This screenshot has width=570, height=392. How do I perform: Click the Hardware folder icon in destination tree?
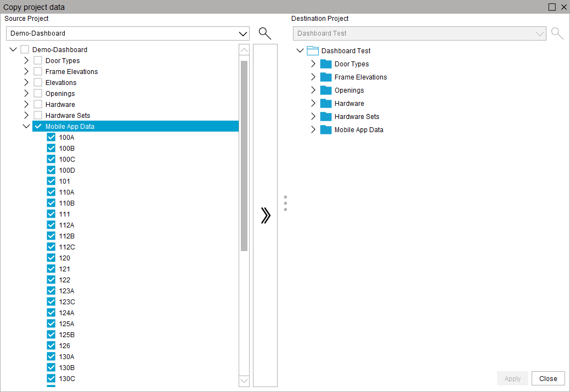325,103
